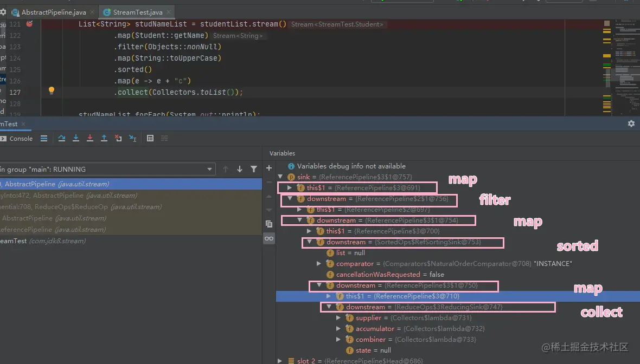Click line 127 collect(Collectors.toList()) code
The image size is (640, 364).
(178, 93)
